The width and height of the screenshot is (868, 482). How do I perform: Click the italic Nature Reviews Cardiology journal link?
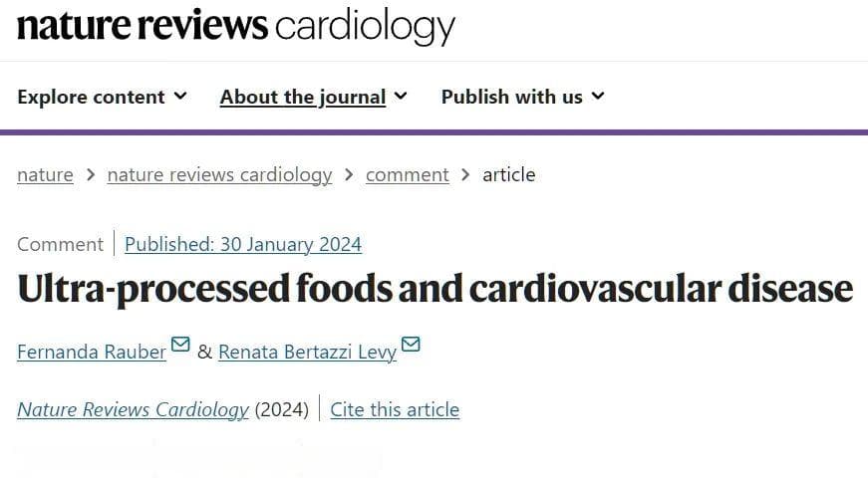134,409
